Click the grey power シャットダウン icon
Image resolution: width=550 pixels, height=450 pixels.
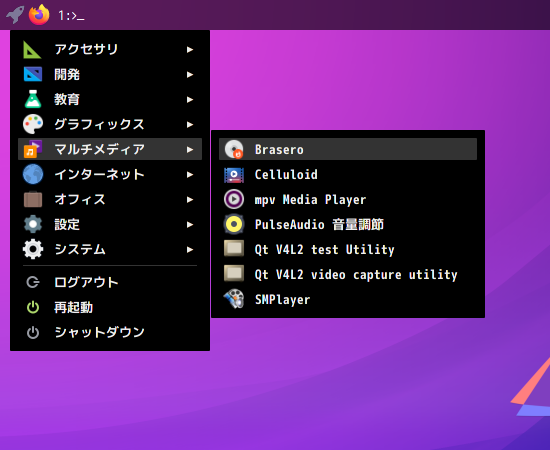[33, 333]
